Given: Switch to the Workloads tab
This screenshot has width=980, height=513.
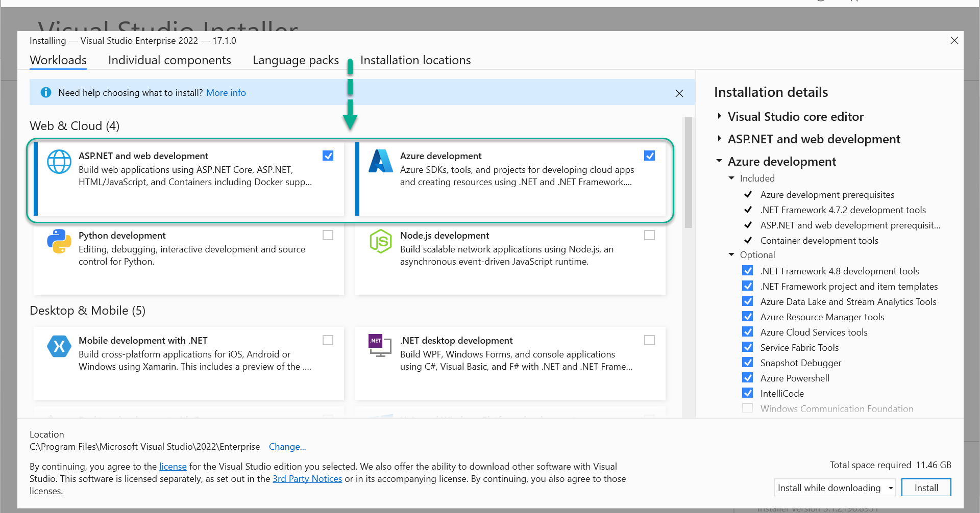Looking at the screenshot, I should [58, 60].
